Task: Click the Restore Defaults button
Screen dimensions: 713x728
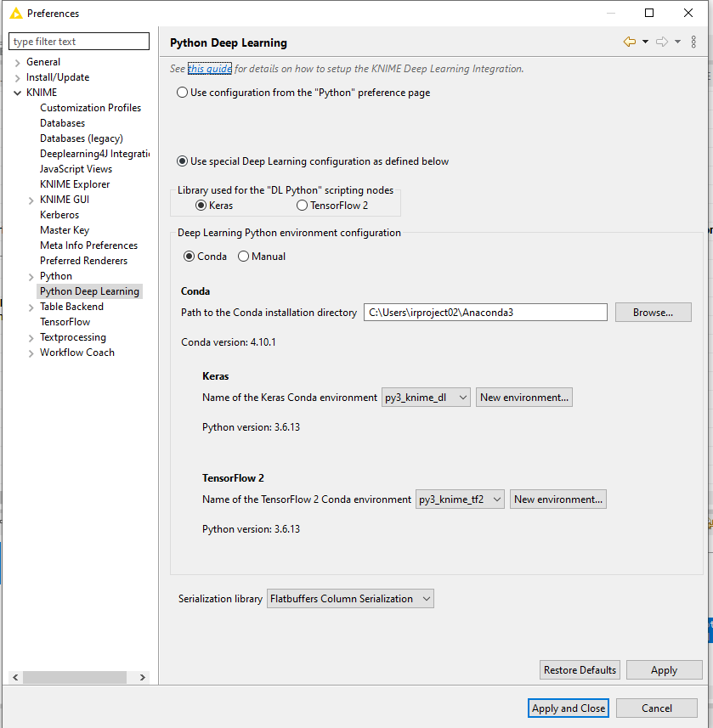Action: tap(580, 670)
